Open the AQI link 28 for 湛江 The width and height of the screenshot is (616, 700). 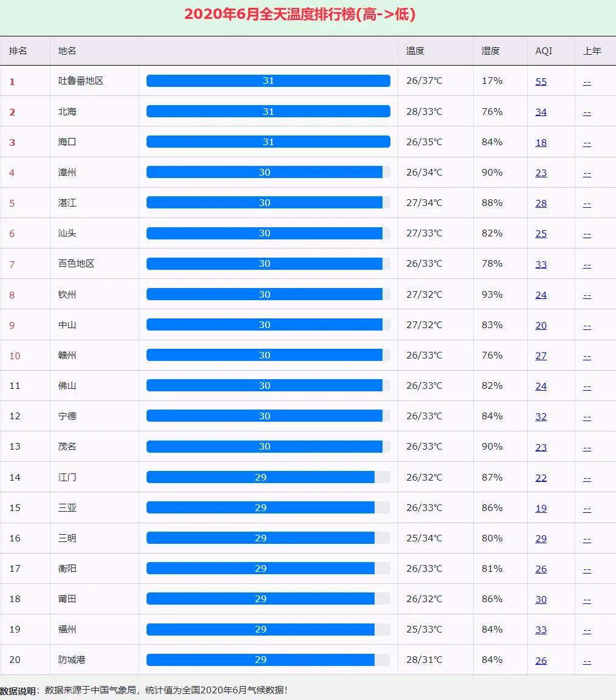[541, 203]
